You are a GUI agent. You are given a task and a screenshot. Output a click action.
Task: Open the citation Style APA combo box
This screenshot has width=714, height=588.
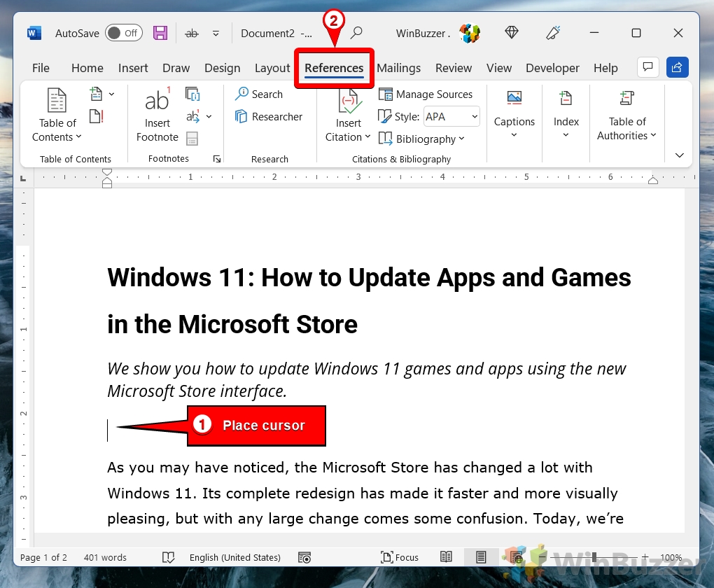(x=451, y=117)
